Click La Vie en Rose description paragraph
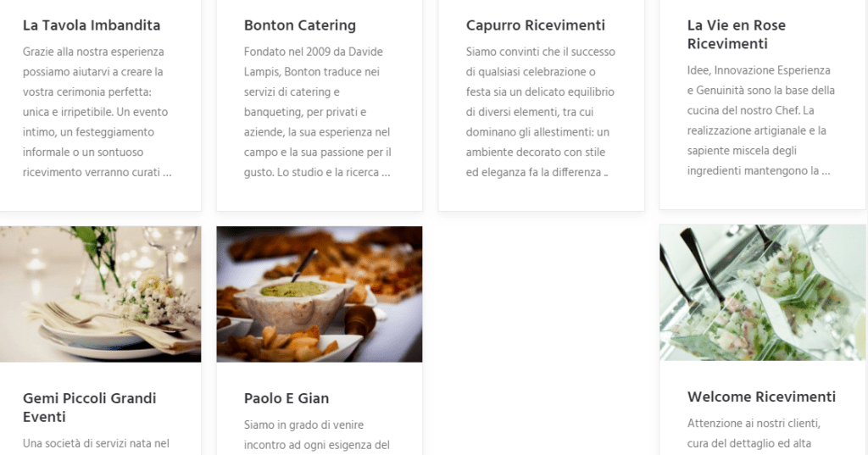 [760, 120]
